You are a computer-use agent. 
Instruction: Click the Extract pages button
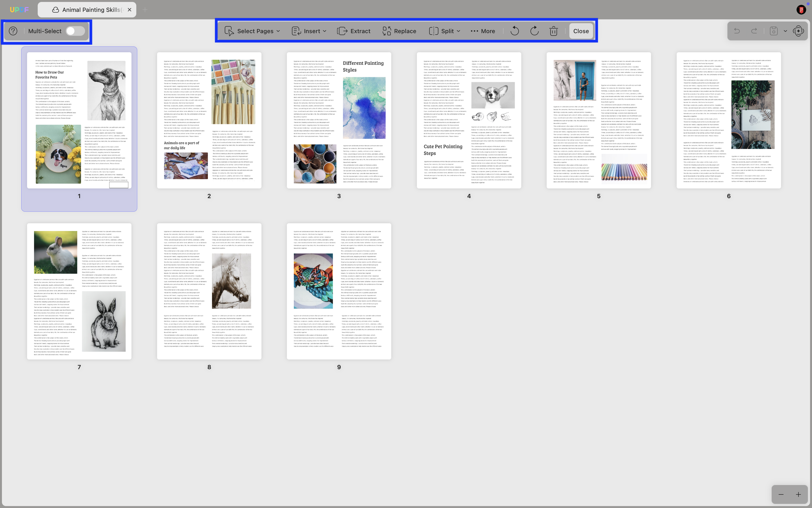click(x=354, y=31)
